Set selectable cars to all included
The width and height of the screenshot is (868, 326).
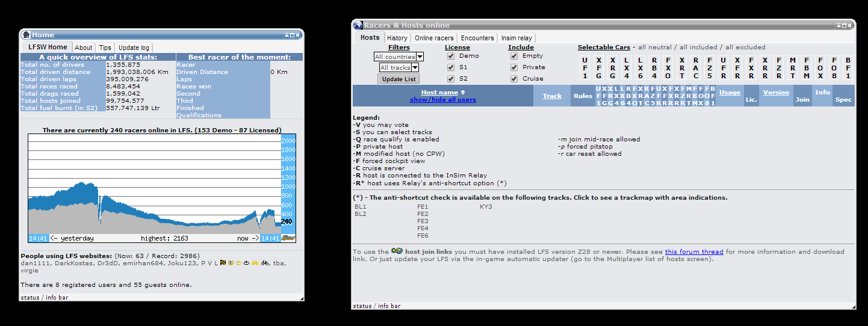tap(698, 47)
